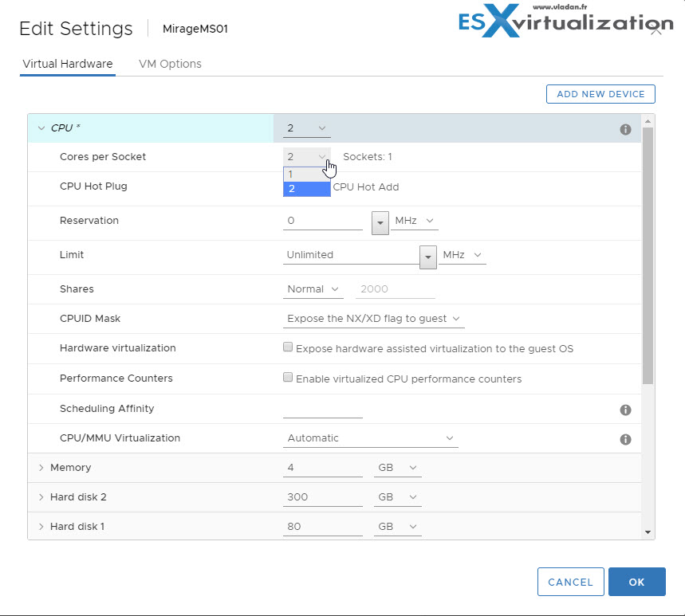The width and height of the screenshot is (685, 616).
Task: Expand the Hard disk 2 section
Action: click(41, 496)
